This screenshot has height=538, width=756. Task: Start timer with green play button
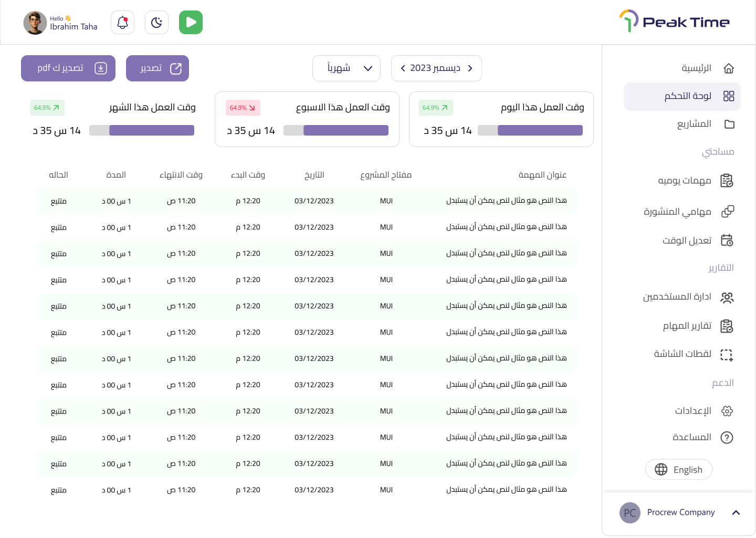coord(191,23)
